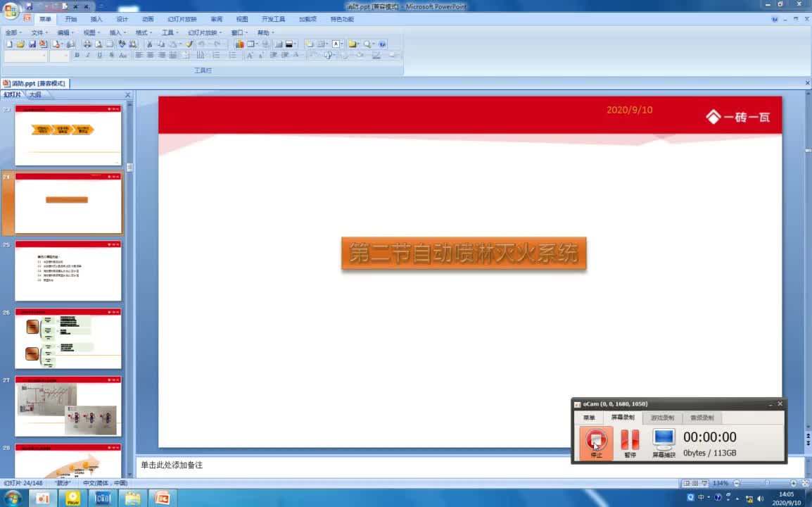Toggle Bold formatting
This screenshot has height=507, width=812.
click(77, 55)
